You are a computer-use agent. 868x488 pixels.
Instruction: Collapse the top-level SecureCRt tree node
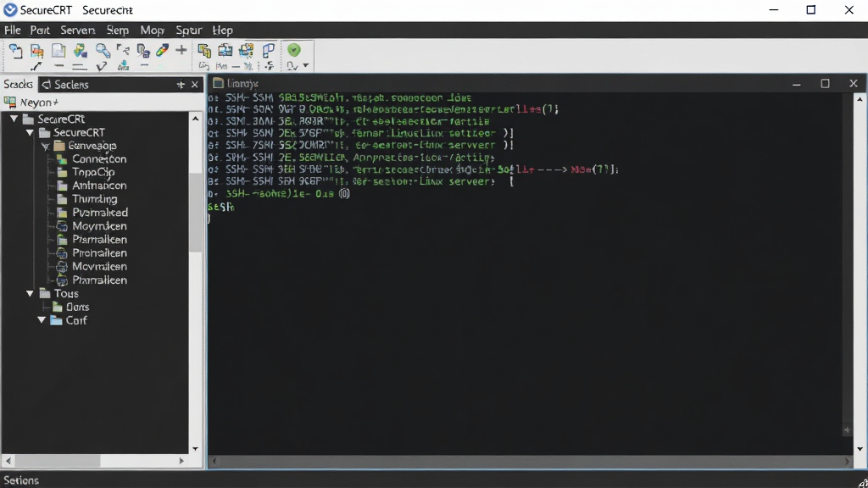pyautogui.click(x=14, y=119)
